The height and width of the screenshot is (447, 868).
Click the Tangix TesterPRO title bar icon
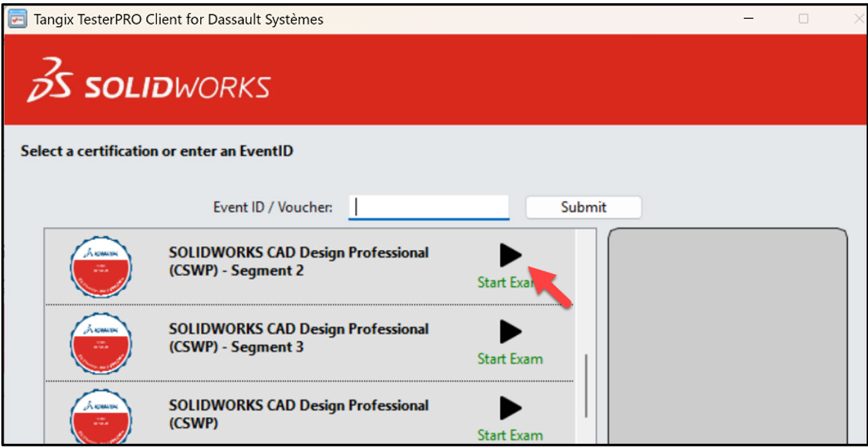pyautogui.click(x=17, y=19)
